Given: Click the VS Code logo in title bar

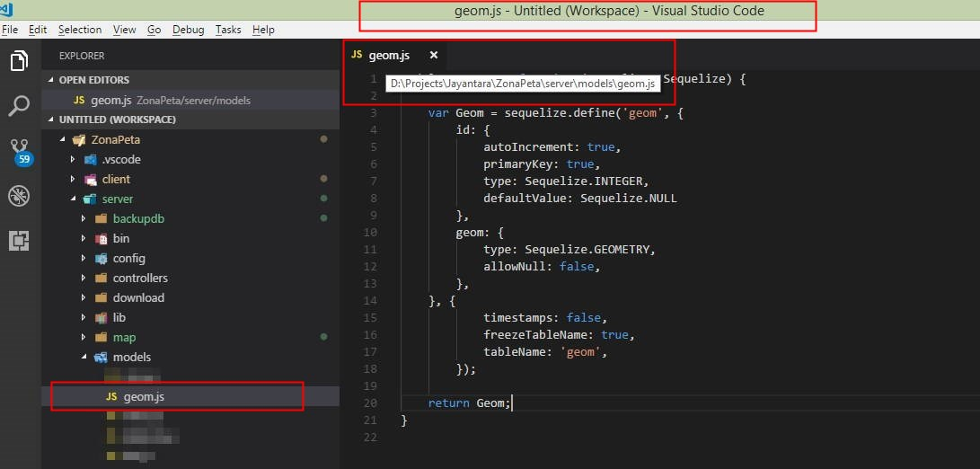Looking at the screenshot, I should coord(7,9).
